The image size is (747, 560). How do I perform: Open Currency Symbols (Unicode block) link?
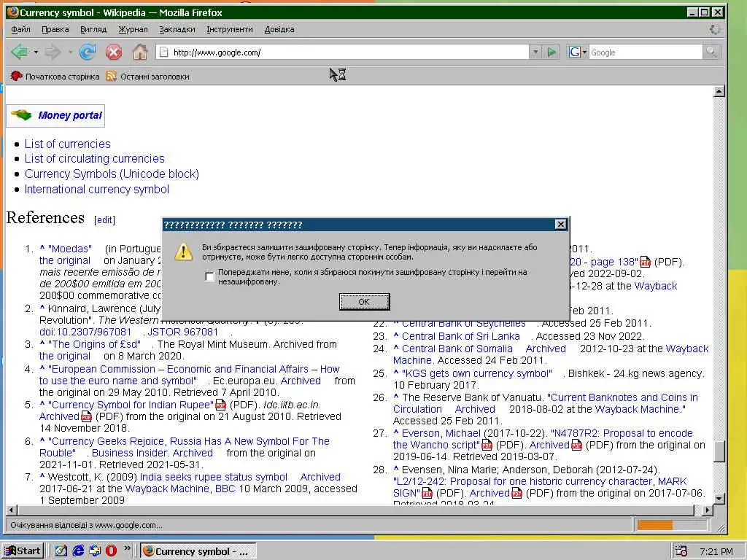click(x=112, y=174)
